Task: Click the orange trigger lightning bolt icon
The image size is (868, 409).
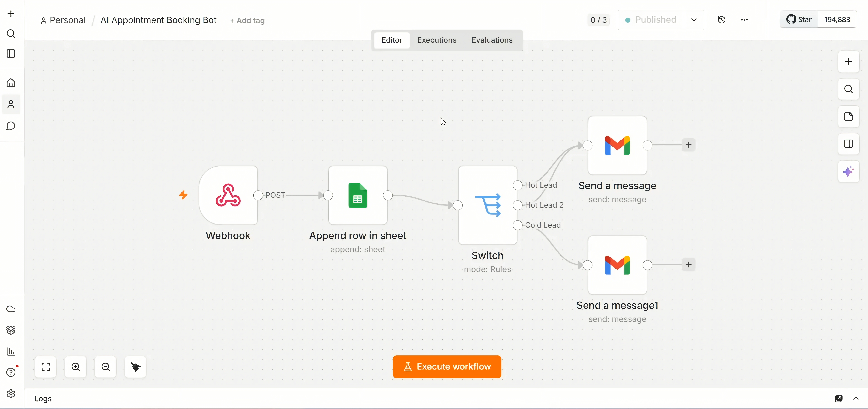Action: (x=183, y=195)
